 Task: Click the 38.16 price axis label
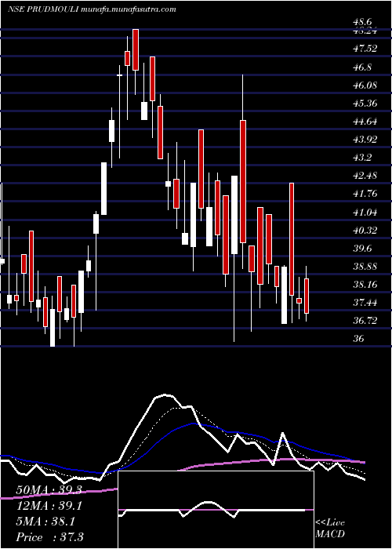pyautogui.click(x=365, y=284)
